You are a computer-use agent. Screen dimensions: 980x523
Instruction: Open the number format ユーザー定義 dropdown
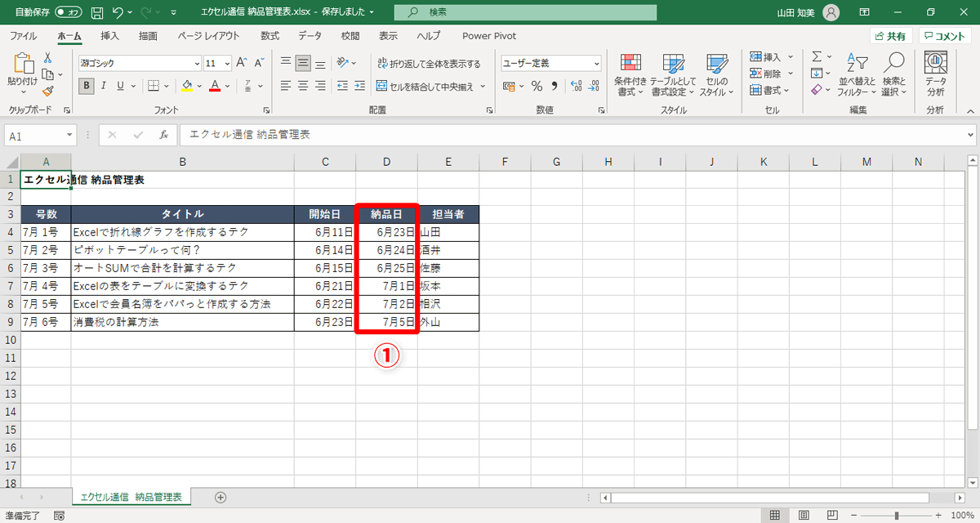pos(597,63)
